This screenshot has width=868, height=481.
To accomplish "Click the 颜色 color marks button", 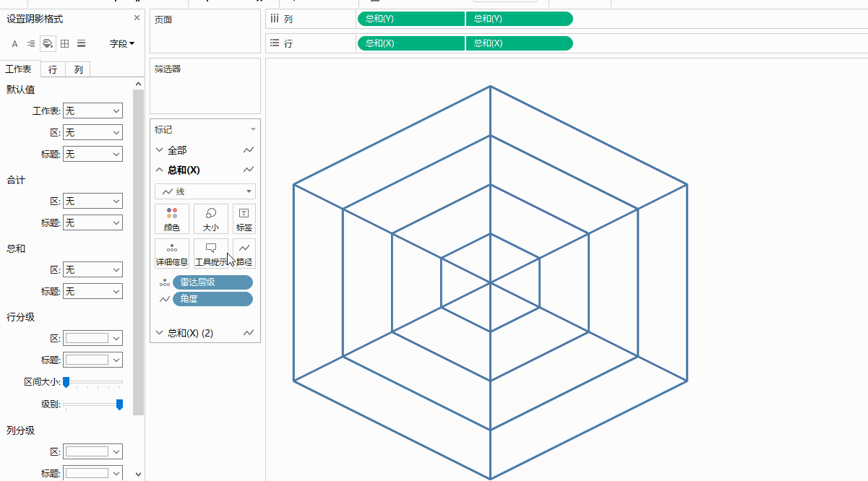I will click(172, 219).
